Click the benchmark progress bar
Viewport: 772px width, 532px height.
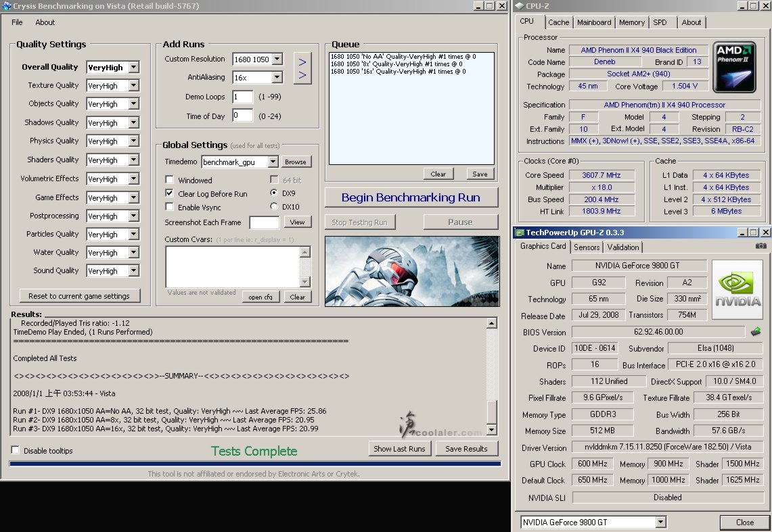click(254, 464)
